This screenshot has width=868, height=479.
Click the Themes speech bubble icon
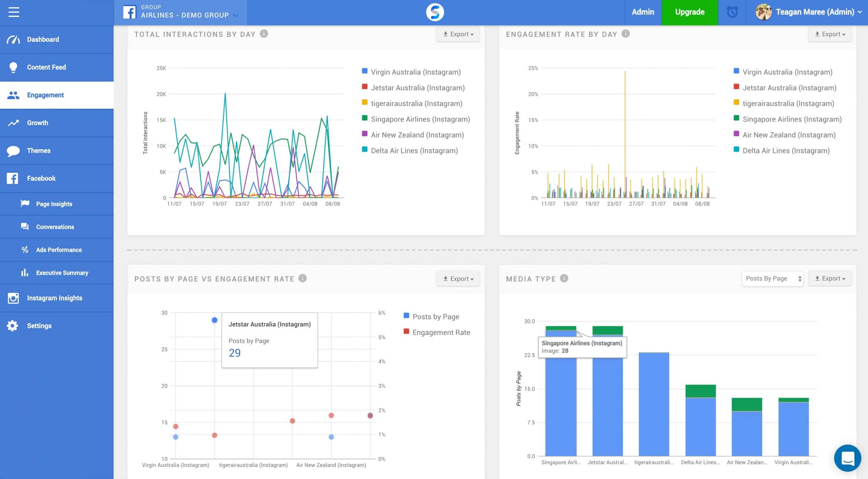[x=13, y=151]
